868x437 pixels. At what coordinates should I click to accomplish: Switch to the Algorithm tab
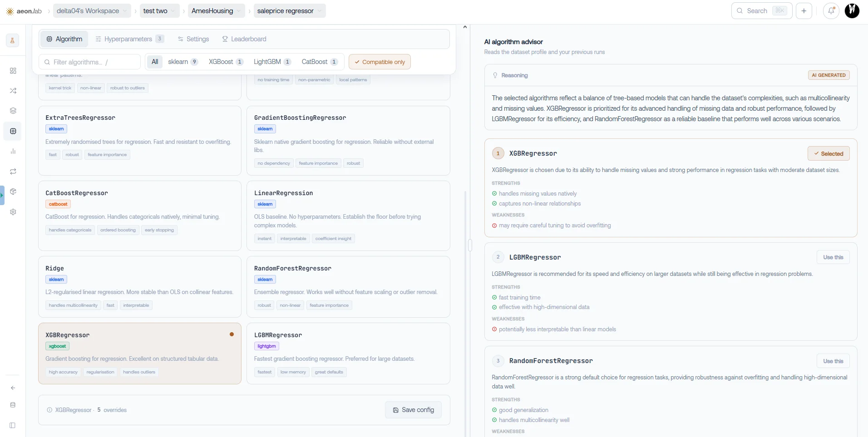point(64,39)
